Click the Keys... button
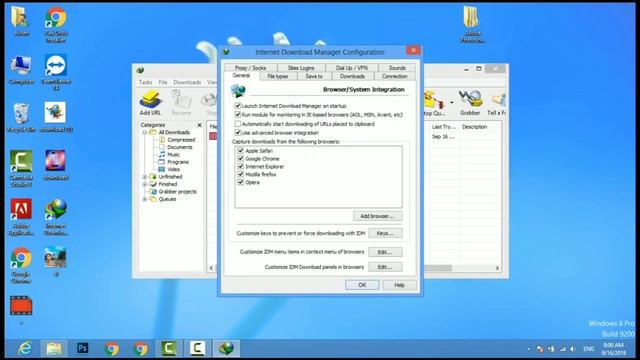This screenshot has height=360, width=640. 385,233
